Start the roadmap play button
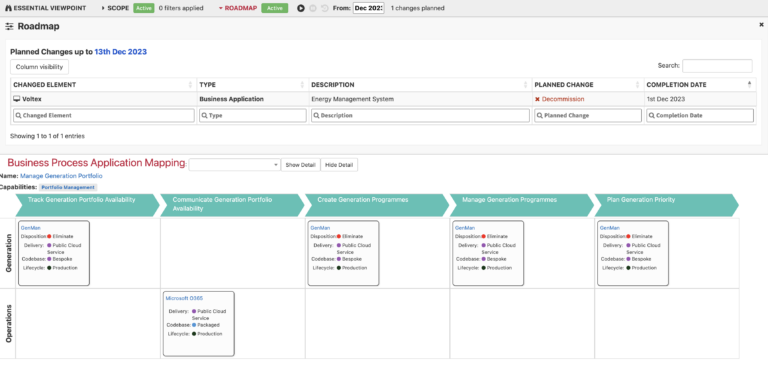This screenshot has height=366, width=768. point(301,8)
